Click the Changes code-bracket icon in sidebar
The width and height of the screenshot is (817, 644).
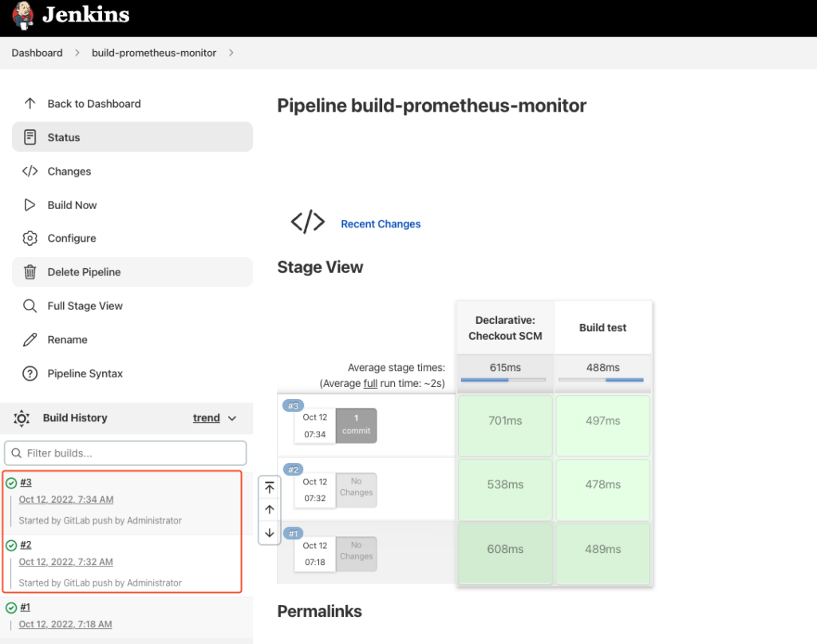point(30,172)
